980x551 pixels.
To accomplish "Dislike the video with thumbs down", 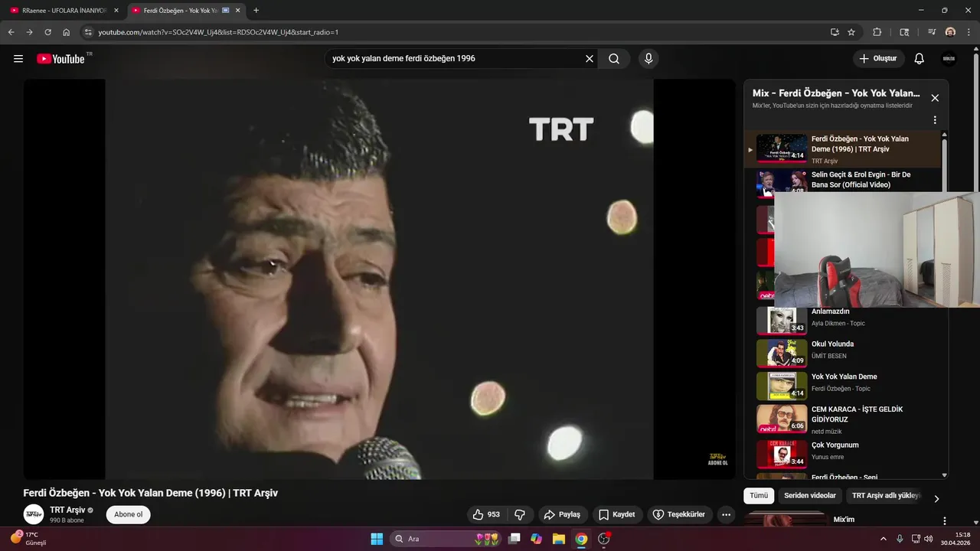I will (x=519, y=514).
